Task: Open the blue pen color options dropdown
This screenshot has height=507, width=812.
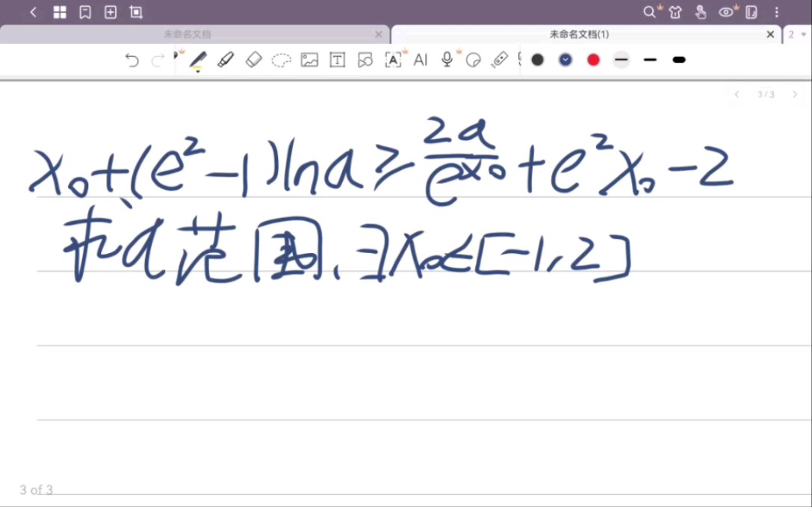Action: coord(565,60)
